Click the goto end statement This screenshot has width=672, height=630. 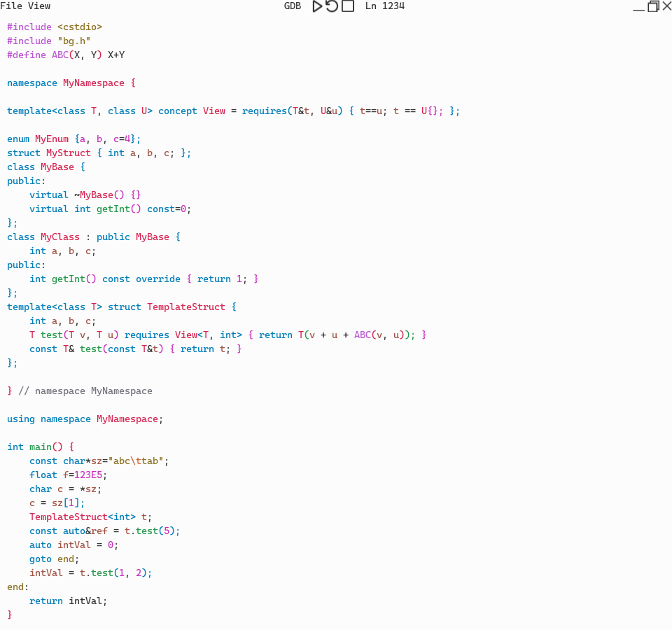point(55,559)
